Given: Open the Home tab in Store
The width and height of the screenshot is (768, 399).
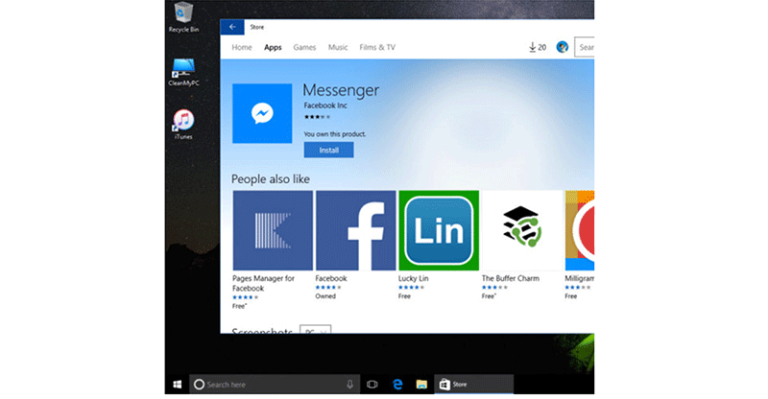Looking at the screenshot, I should pyautogui.click(x=241, y=47).
